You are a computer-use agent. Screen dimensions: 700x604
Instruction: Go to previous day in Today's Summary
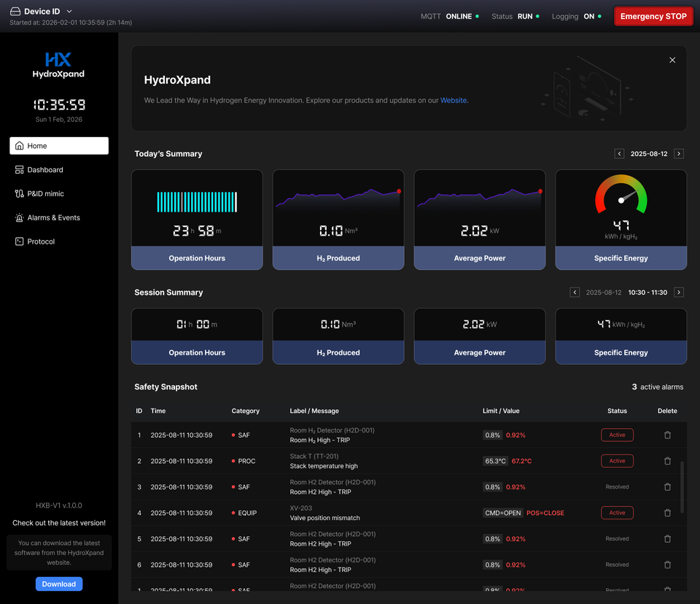point(619,154)
